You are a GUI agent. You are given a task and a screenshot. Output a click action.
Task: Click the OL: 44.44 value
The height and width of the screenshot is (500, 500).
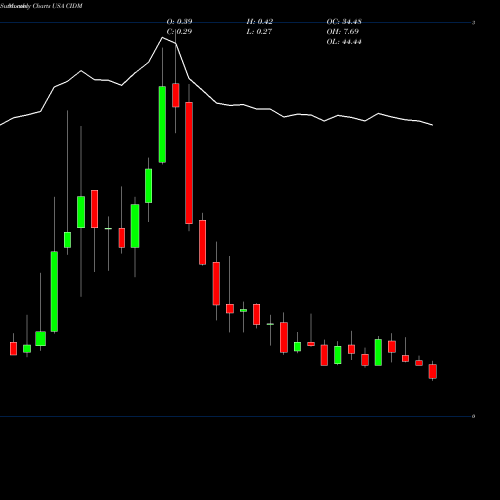pyautogui.click(x=344, y=42)
